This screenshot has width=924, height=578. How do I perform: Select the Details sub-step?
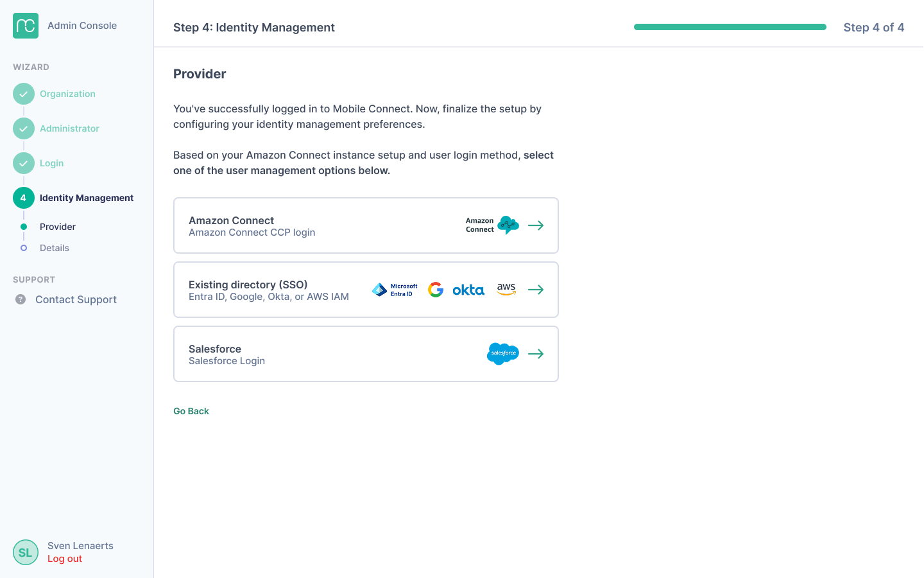click(55, 248)
